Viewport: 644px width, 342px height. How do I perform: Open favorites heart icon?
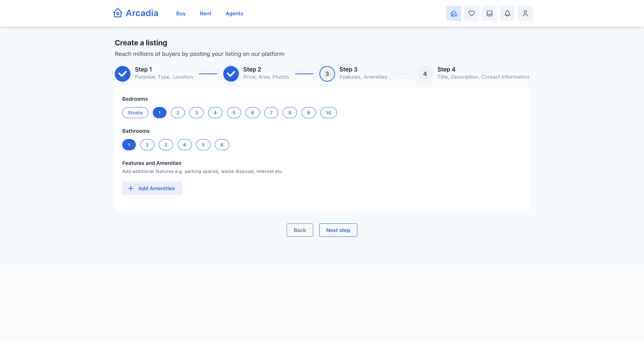471,13
